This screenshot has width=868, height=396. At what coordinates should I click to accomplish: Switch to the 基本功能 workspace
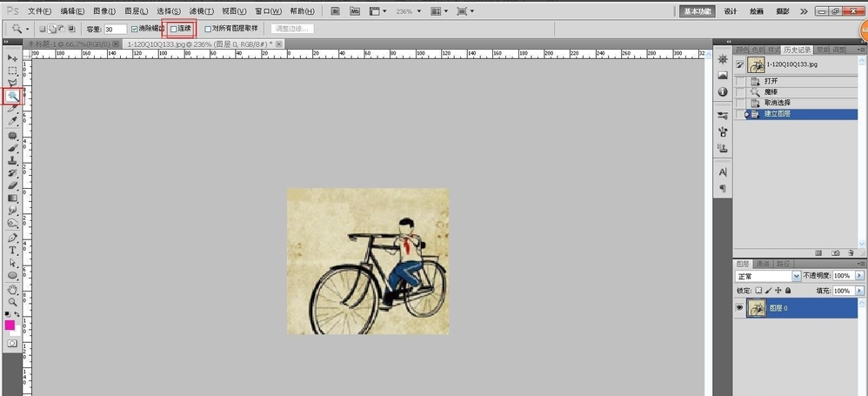point(697,11)
